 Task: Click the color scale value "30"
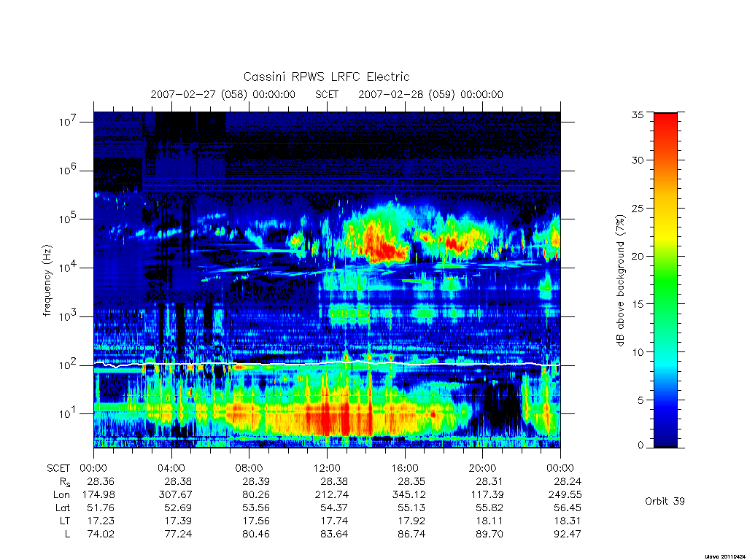637,160
